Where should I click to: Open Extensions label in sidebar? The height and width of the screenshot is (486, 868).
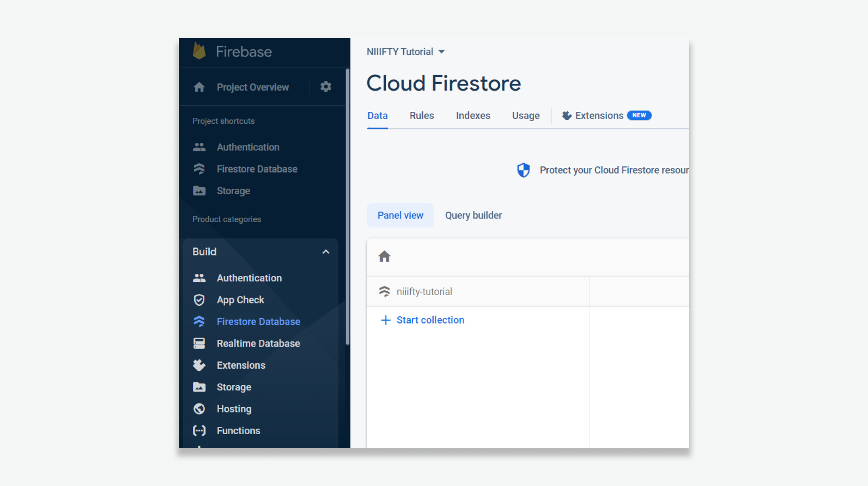coord(241,365)
